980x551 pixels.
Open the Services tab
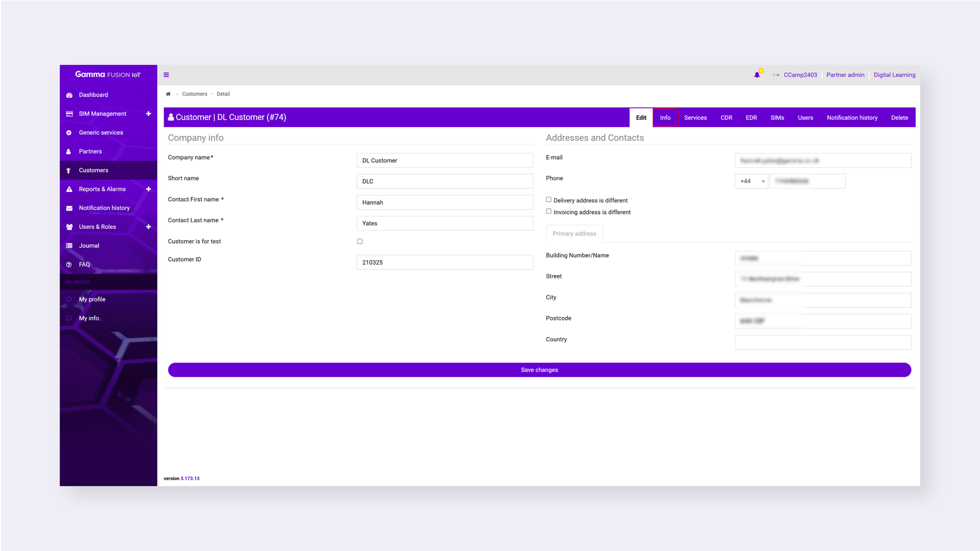coord(695,118)
